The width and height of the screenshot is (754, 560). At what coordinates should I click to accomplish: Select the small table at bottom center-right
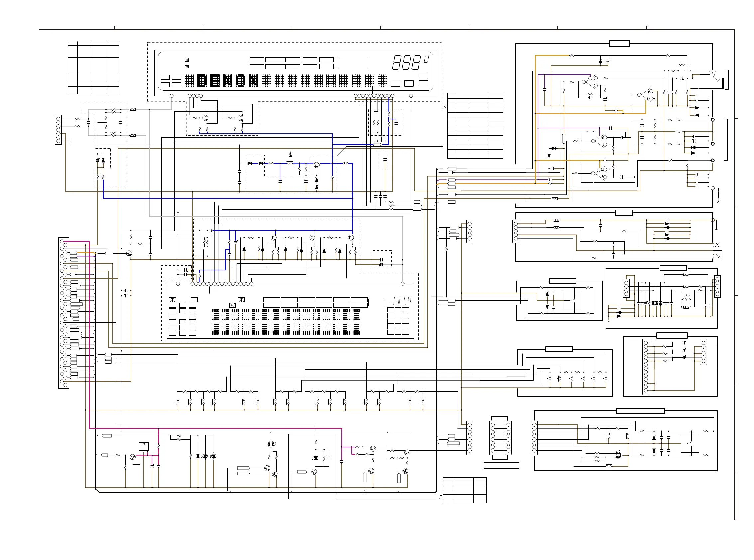pyautogui.click(x=464, y=490)
